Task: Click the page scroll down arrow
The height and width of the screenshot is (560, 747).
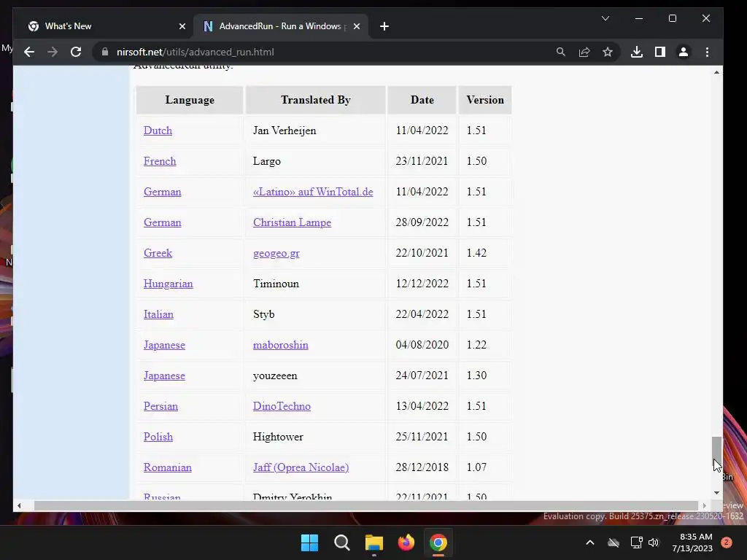Action: pyautogui.click(x=716, y=493)
